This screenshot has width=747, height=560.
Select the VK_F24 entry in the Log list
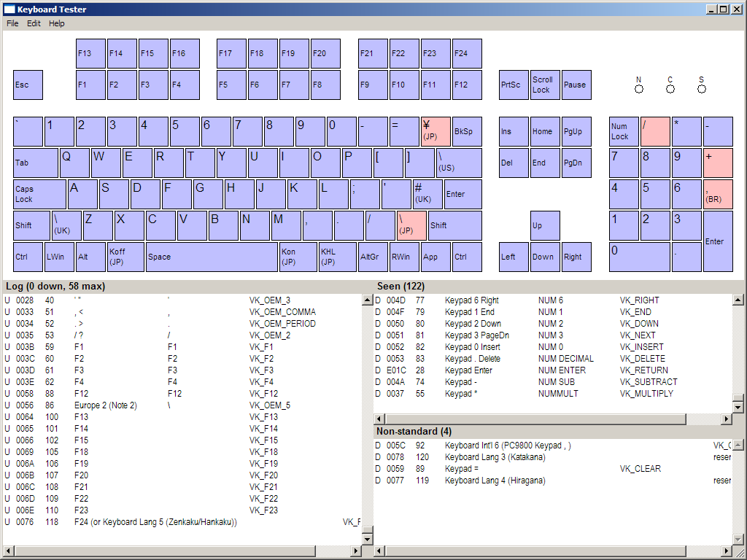click(182, 521)
